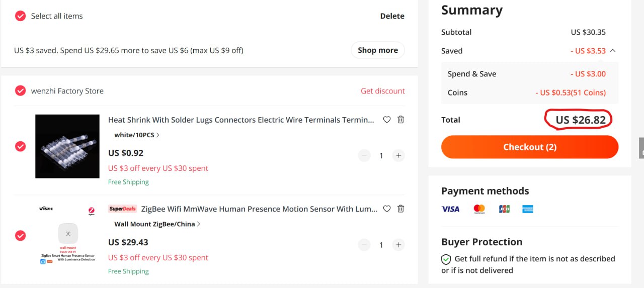Image resolution: width=644 pixels, height=288 pixels.
Task: Open white/10PCS variant selector
Action: click(137, 135)
